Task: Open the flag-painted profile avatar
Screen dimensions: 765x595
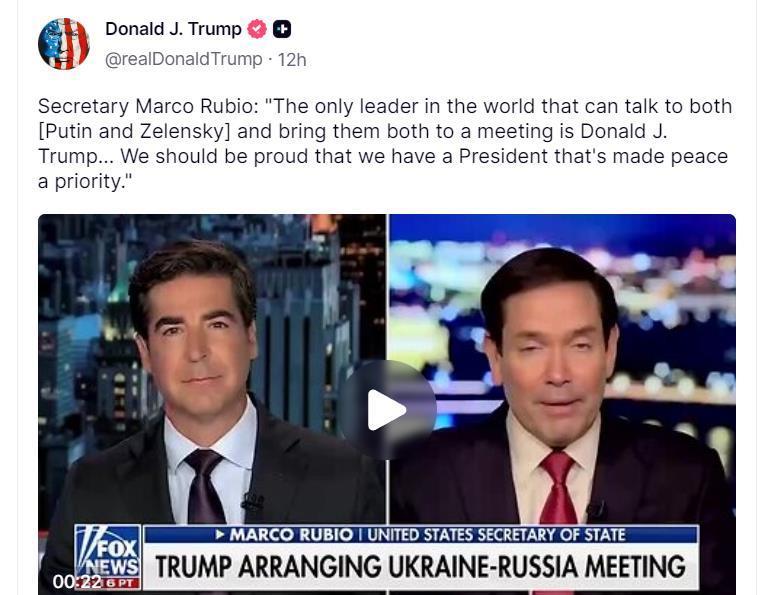Action: pos(63,44)
